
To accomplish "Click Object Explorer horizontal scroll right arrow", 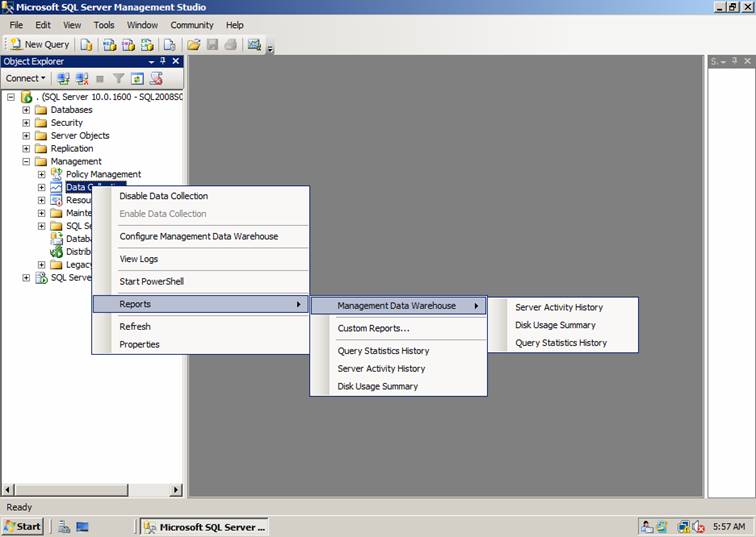I will pyautogui.click(x=176, y=490).
